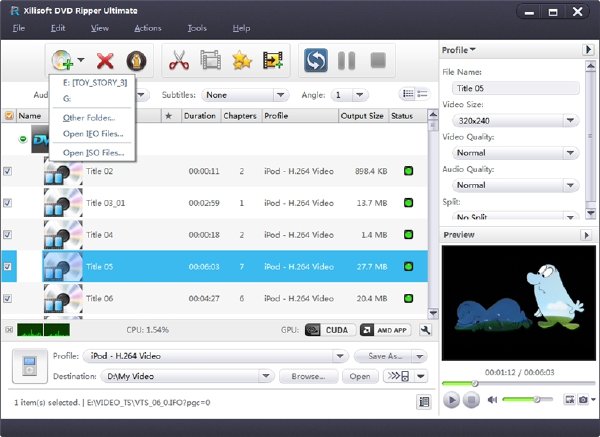600x437 pixels.
Task: Sort by Duration column header
Action: [200, 116]
